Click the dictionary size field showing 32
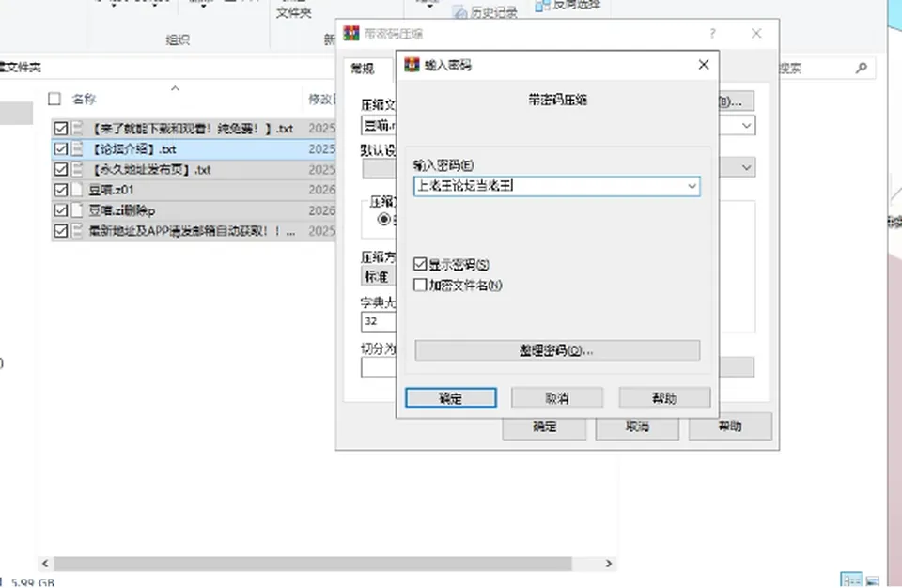902x588 pixels. pyautogui.click(x=379, y=321)
